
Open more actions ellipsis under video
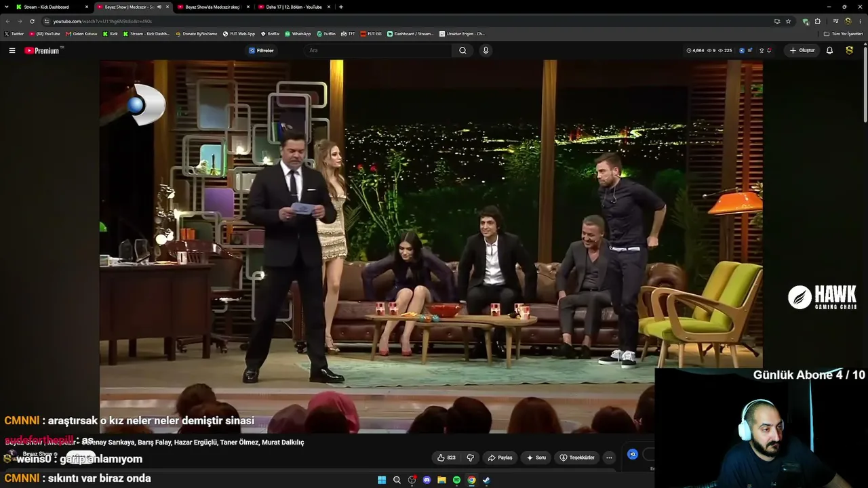click(x=609, y=457)
